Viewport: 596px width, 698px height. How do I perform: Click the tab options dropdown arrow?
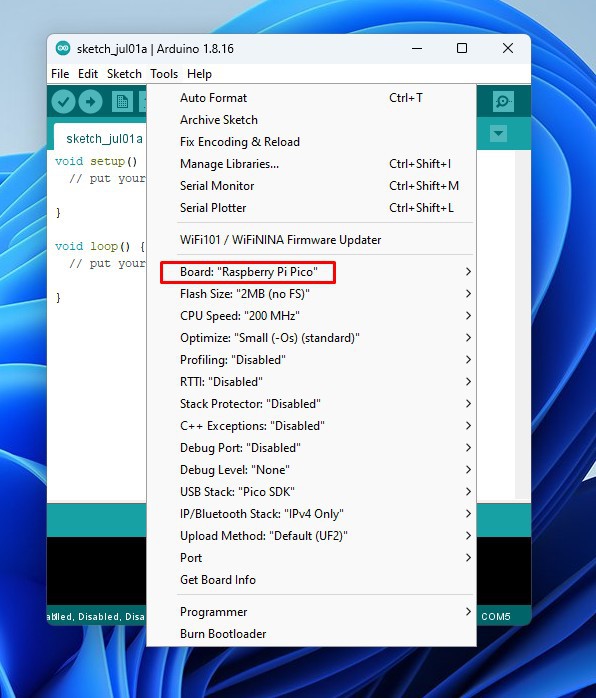click(x=498, y=134)
